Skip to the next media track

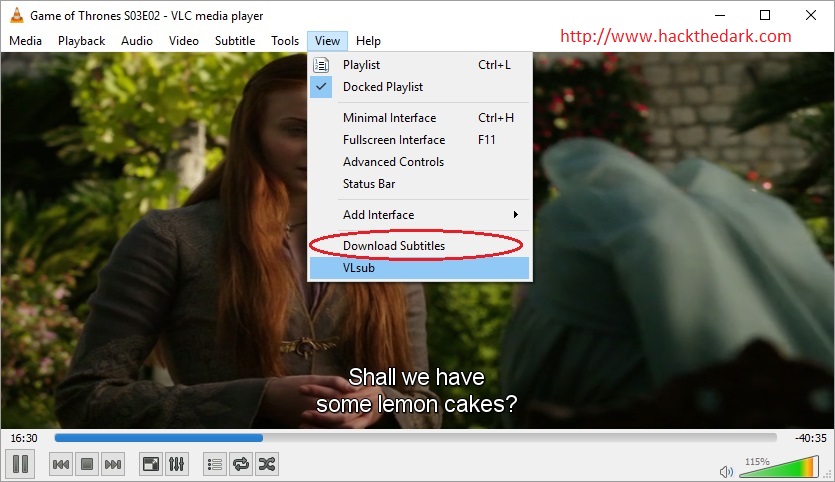point(113,464)
